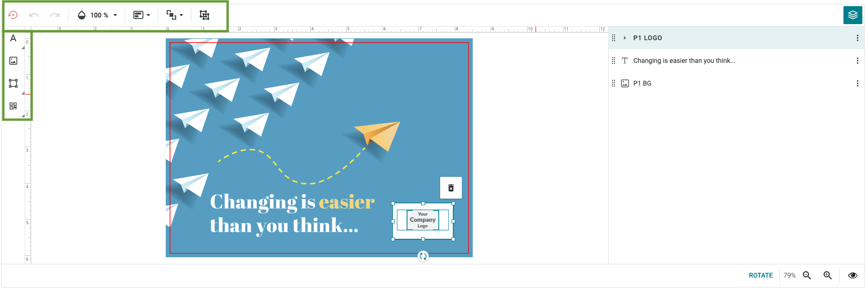This screenshot has width=868, height=288.
Task: Click the revert changes icon
Action: [13, 15]
